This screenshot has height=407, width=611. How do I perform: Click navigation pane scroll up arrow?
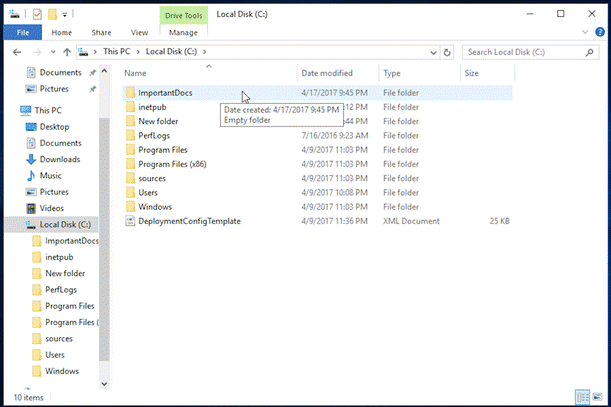pyautogui.click(x=104, y=71)
